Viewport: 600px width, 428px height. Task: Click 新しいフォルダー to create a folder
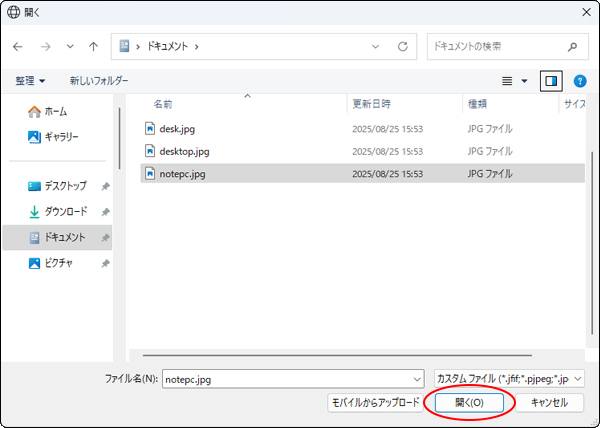coord(99,80)
